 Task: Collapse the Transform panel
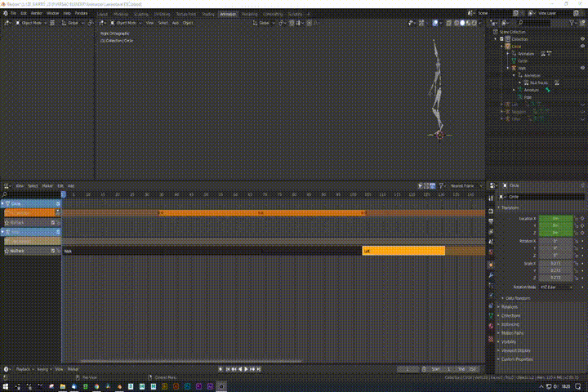coord(510,207)
